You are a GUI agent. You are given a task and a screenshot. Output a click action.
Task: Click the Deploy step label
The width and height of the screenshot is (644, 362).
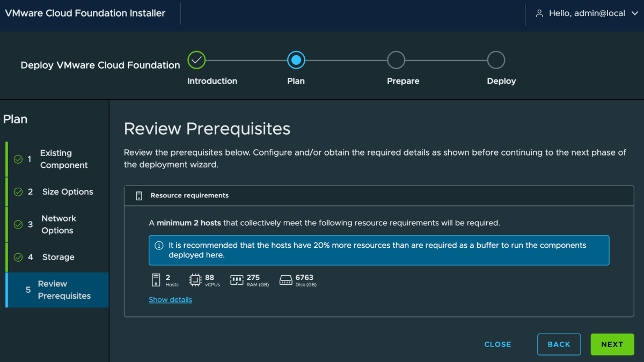pyautogui.click(x=501, y=81)
